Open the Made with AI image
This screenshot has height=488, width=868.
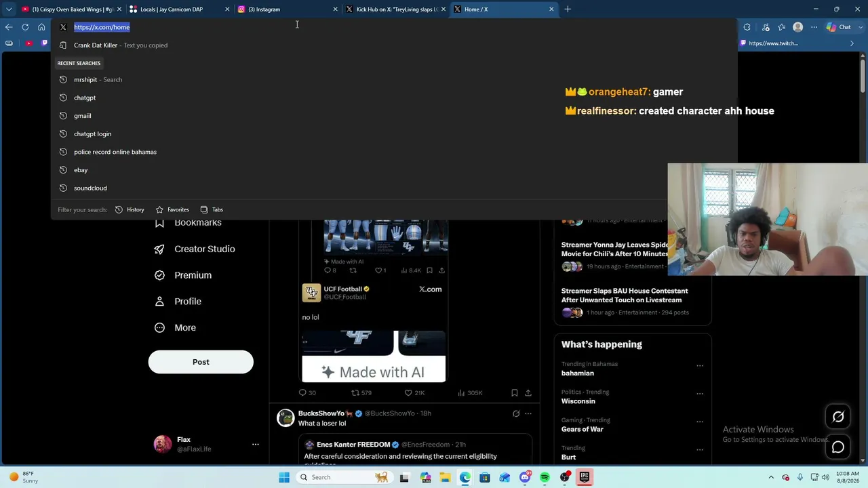pos(374,357)
